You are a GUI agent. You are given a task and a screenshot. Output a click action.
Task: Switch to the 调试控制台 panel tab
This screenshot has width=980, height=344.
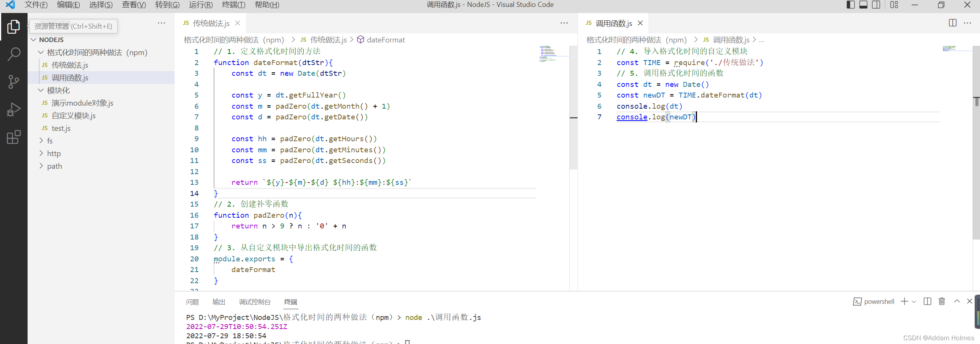(x=255, y=302)
